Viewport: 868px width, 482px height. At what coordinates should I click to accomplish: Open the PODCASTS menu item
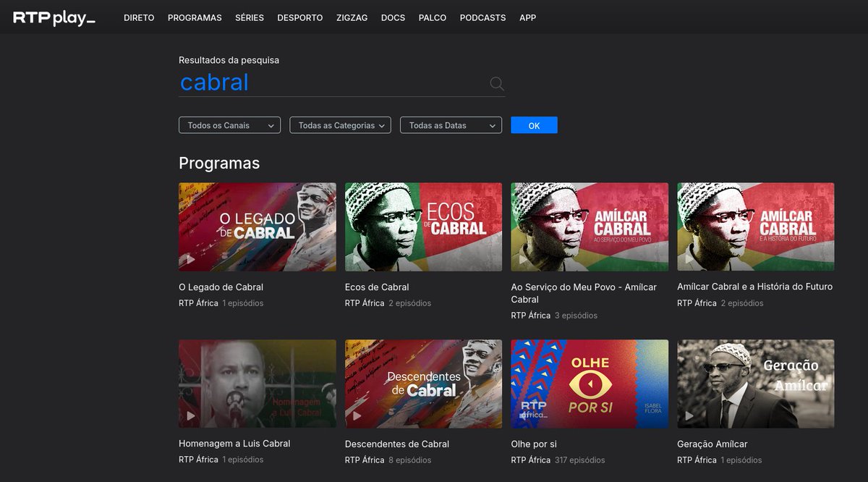click(482, 17)
